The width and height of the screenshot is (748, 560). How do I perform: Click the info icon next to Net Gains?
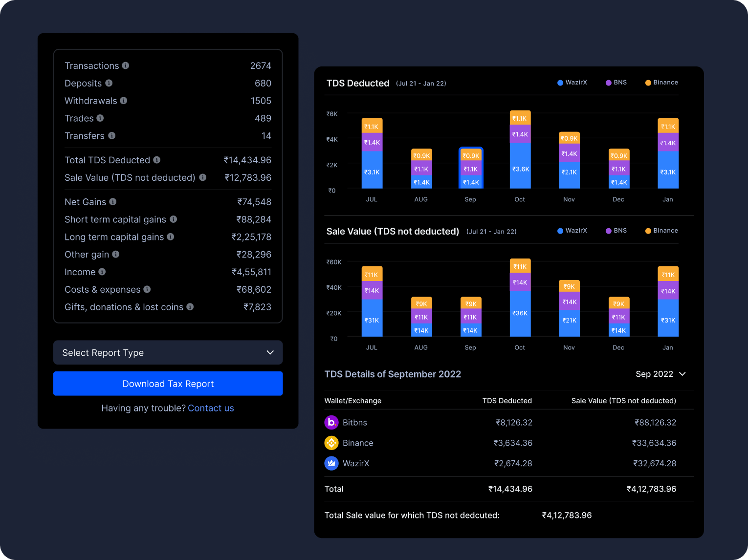click(x=113, y=202)
